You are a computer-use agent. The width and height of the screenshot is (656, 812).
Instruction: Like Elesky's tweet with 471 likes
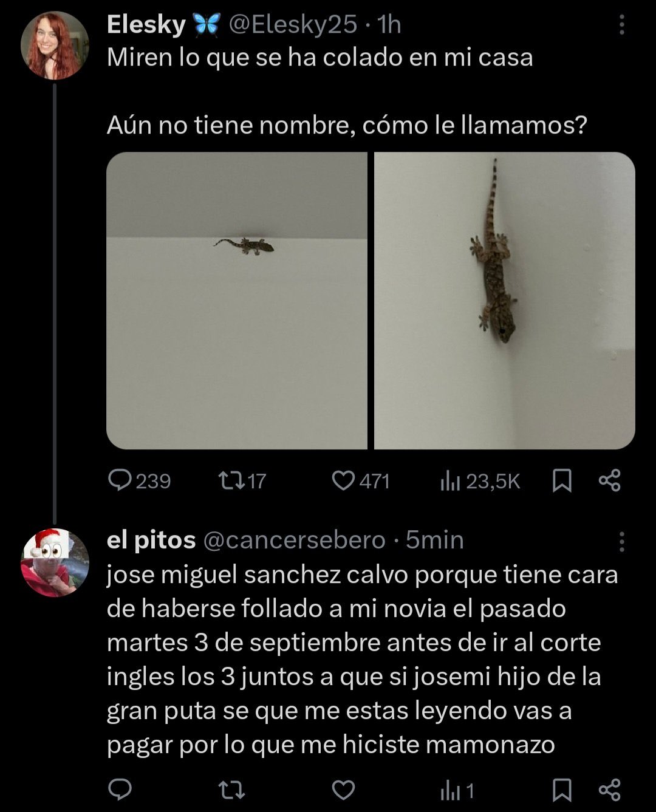[344, 481]
